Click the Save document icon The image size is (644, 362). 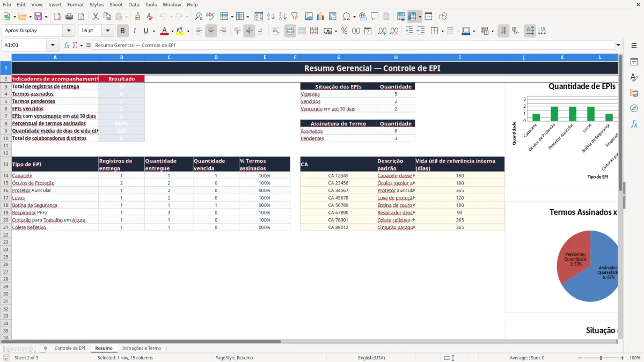(x=38, y=17)
